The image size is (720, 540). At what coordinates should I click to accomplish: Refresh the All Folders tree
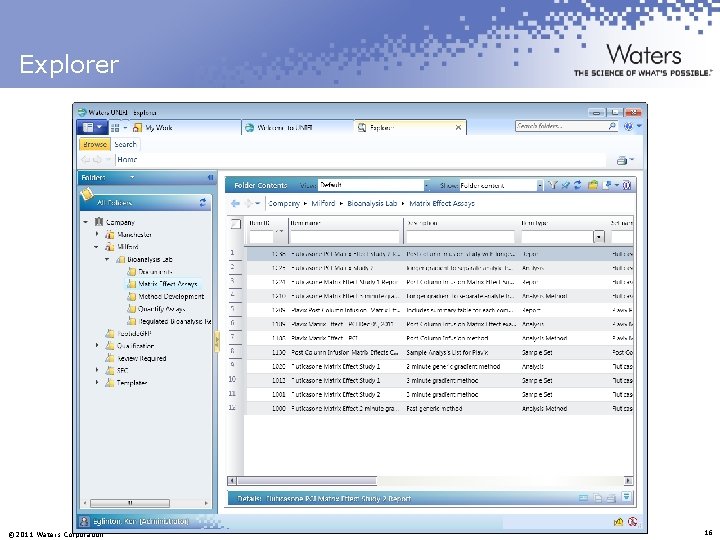coord(202,202)
